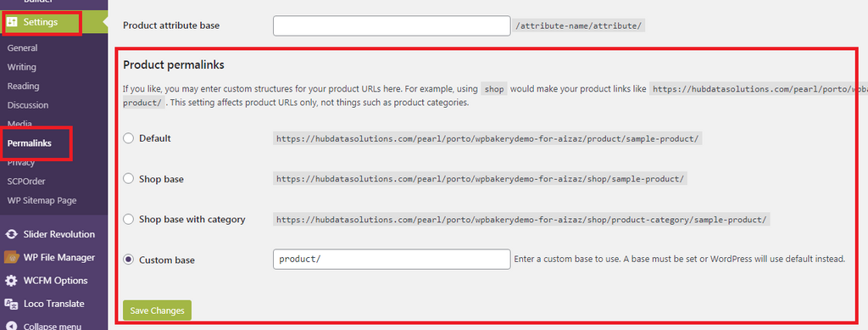This screenshot has width=868, height=330.
Task: Open the Reading settings submenu
Action: (23, 86)
